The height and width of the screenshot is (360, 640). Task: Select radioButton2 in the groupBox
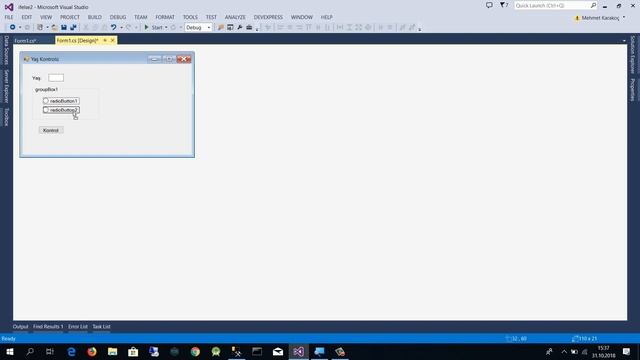(61, 110)
